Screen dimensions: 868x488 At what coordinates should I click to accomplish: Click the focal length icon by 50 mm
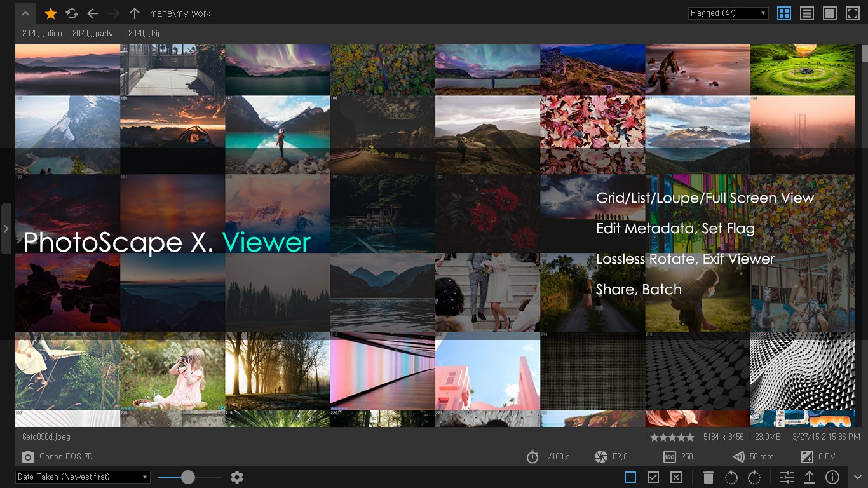tap(738, 457)
